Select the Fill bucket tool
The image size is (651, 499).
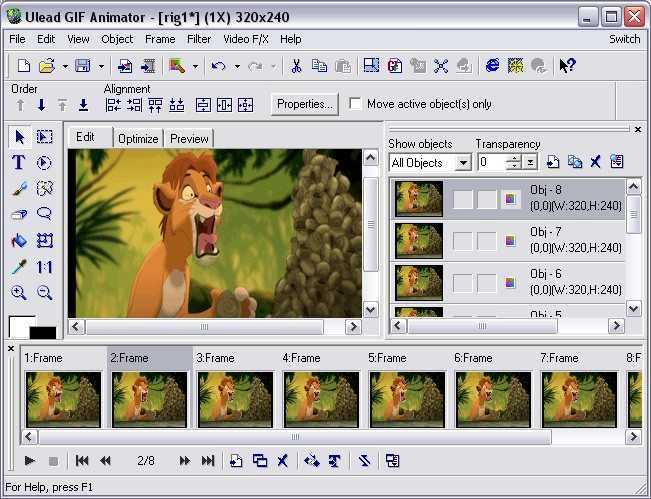(x=19, y=241)
